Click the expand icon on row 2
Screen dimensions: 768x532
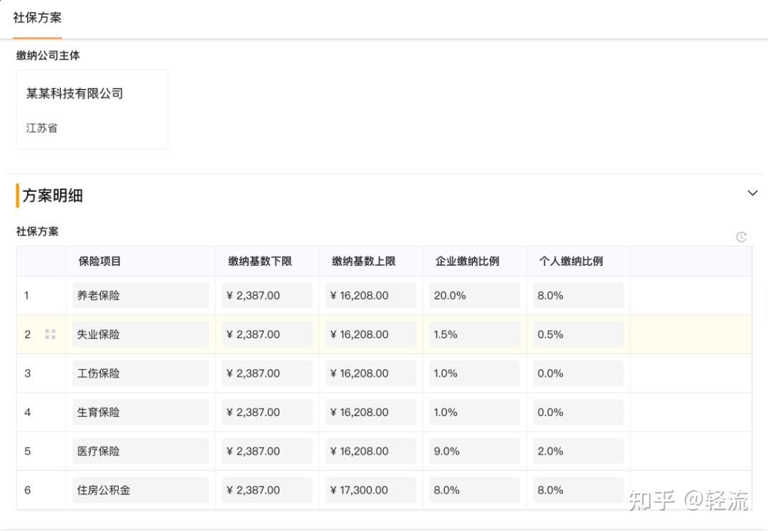(50, 334)
